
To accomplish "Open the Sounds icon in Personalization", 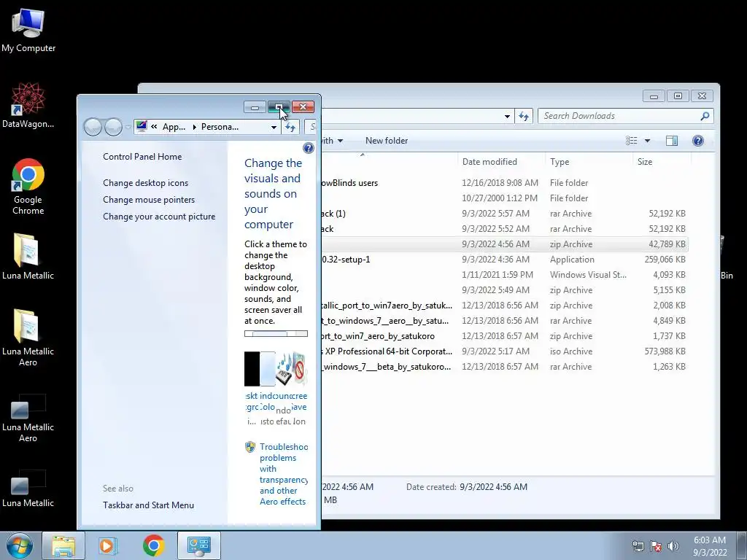I will point(284,369).
